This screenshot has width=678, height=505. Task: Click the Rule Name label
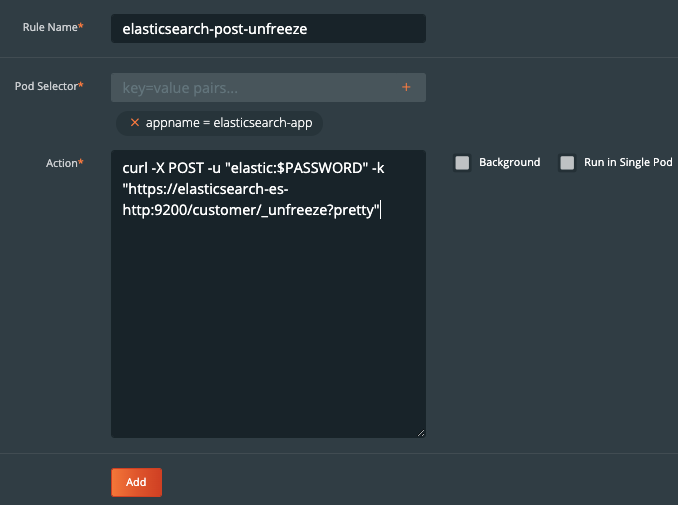coord(51,26)
